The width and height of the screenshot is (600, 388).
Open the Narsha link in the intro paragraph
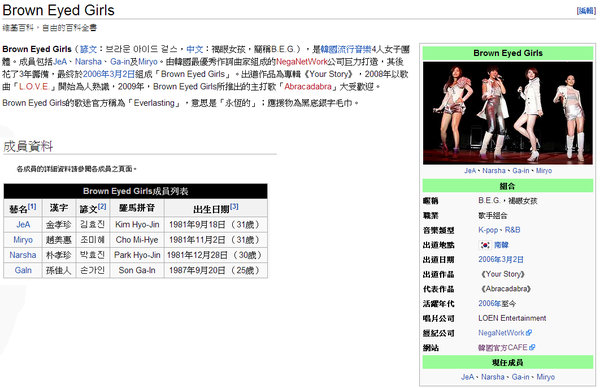[x=88, y=62]
